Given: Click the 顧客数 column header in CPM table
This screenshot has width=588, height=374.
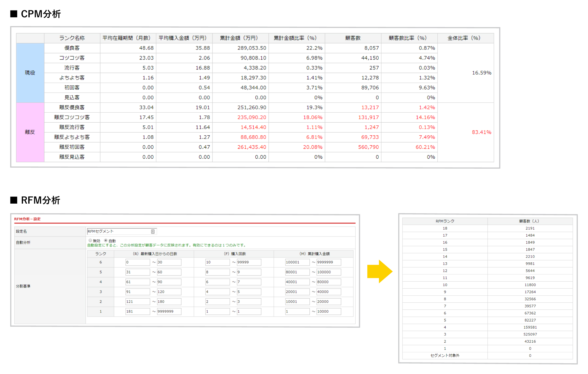Looking at the screenshot, I should pyautogui.click(x=353, y=38).
